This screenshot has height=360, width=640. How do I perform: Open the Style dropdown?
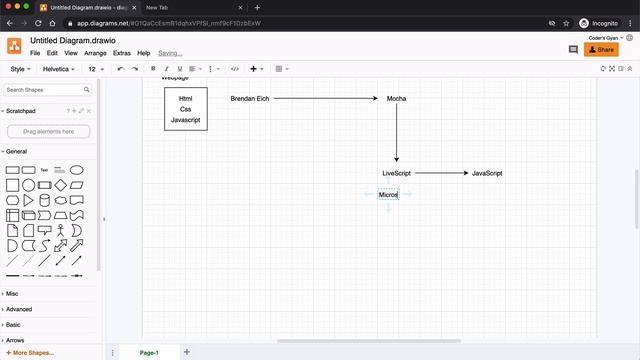point(20,69)
